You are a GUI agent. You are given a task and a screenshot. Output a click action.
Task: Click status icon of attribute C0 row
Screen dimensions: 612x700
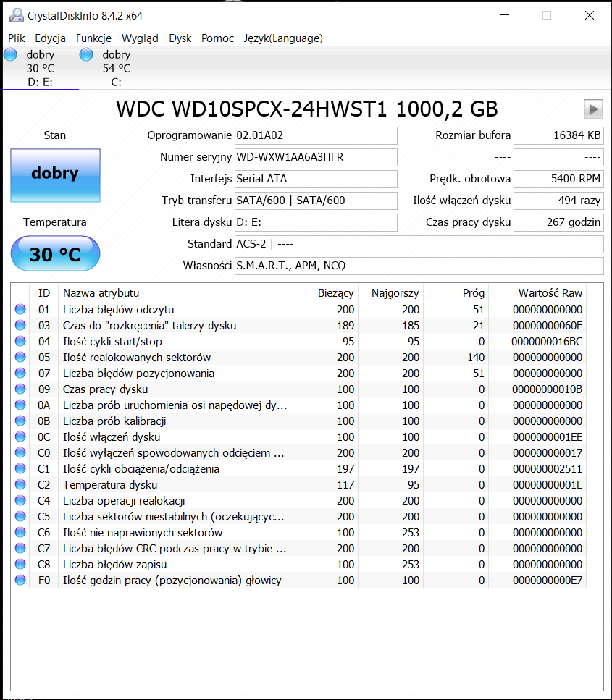tap(20, 452)
